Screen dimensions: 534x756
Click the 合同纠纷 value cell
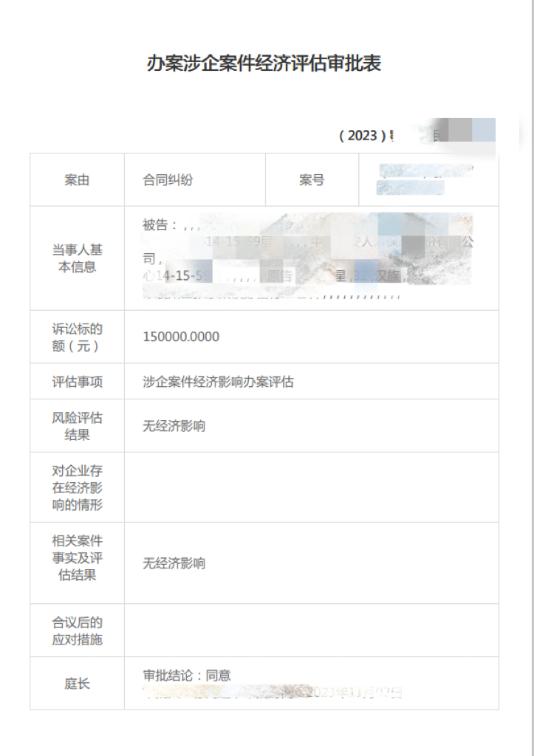coord(195,180)
